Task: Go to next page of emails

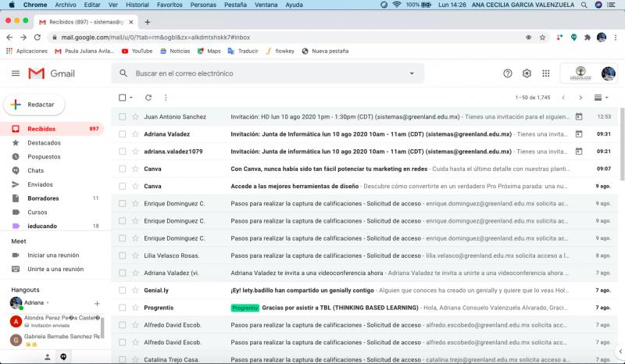Action: coord(580,98)
